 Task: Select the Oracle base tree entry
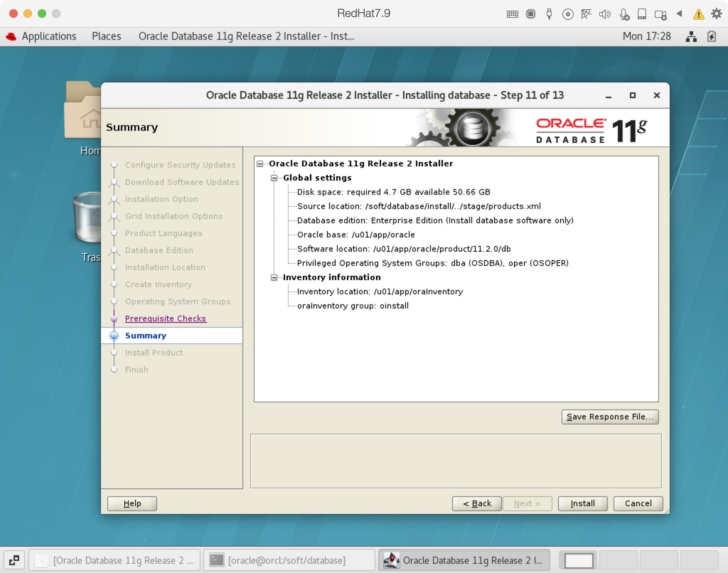pyautogui.click(x=355, y=235)
